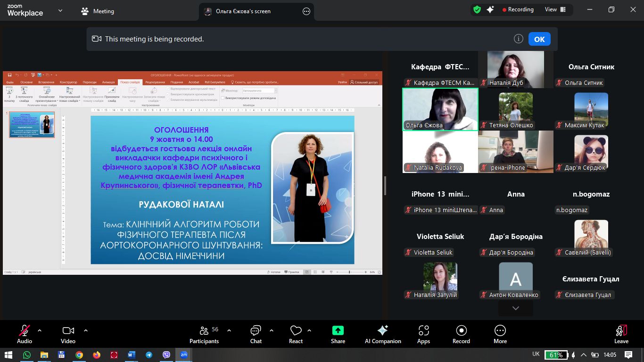Open the Apps menu
The image size is (644, 362).
pyautogui.click(x=423, y=334)
